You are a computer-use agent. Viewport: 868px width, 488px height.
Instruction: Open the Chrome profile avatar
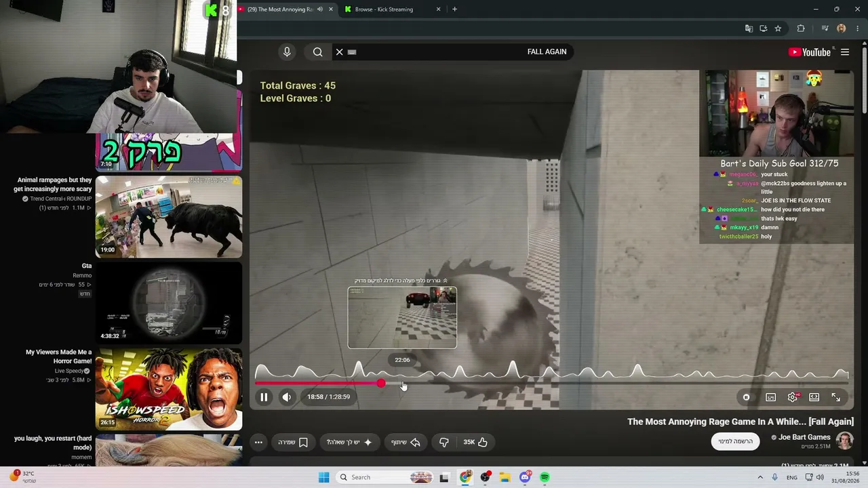[842, 28]
